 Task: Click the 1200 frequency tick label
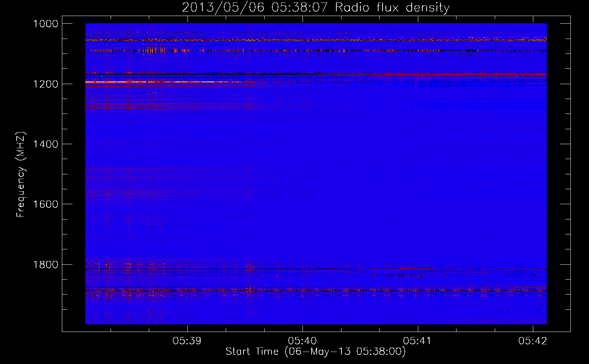46,84
